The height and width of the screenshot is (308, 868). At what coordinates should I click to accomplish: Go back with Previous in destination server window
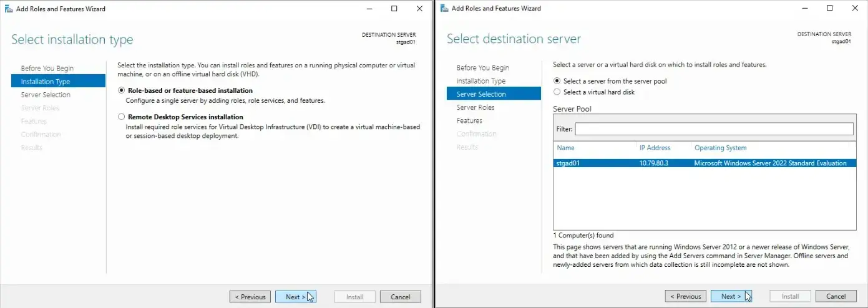coord(685,296)
